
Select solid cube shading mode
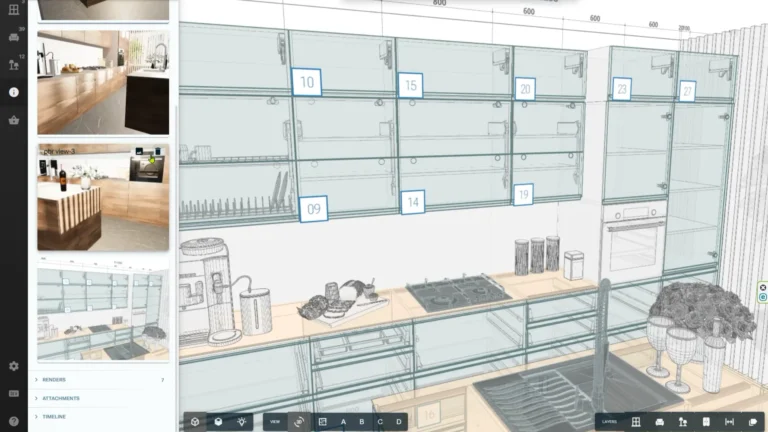pos(218,422)
